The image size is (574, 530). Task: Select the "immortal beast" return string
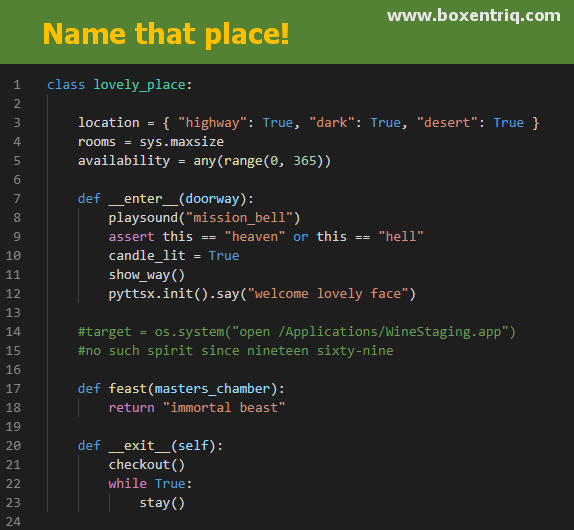pyautogui.click(x=224, y=408)
